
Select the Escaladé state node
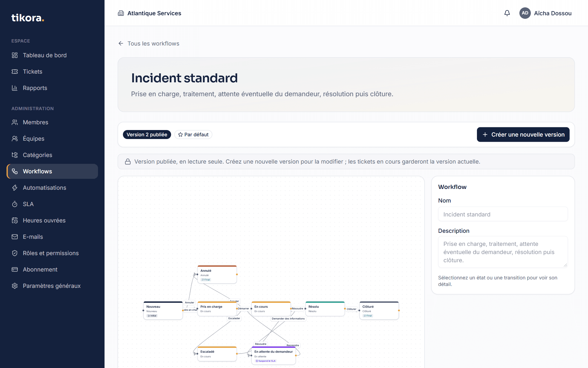217,354
